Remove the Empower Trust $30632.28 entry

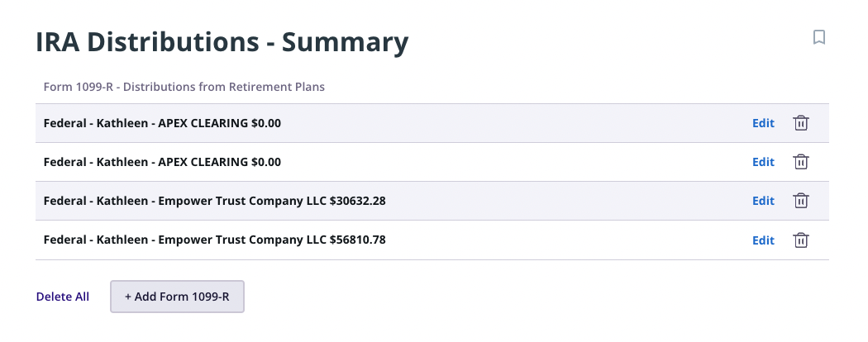[x=801, y=201]
